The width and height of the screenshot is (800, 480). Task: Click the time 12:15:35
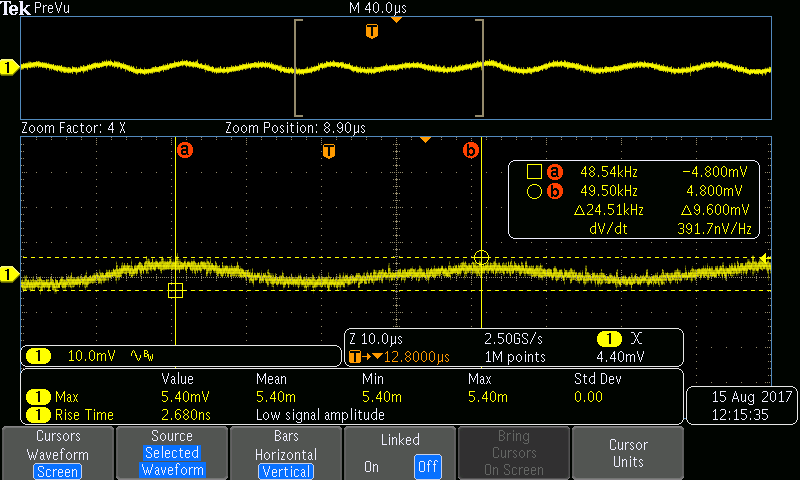740,415
